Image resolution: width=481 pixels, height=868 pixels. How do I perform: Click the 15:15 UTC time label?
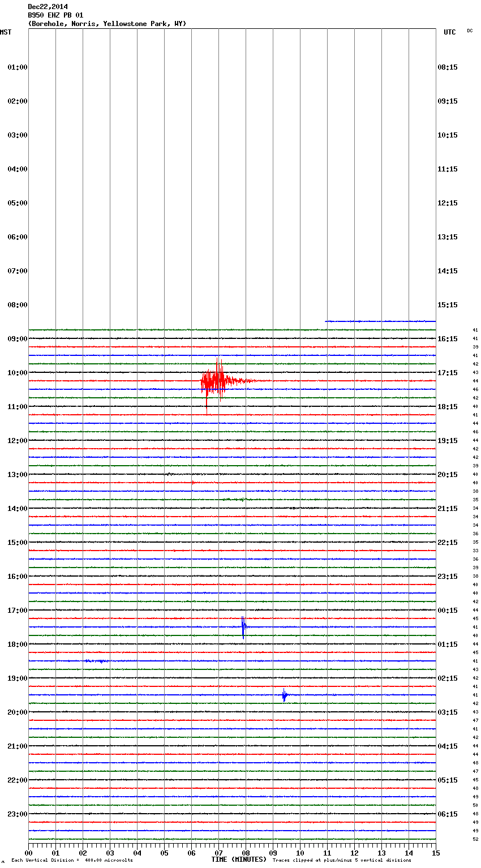coord(448,305)
